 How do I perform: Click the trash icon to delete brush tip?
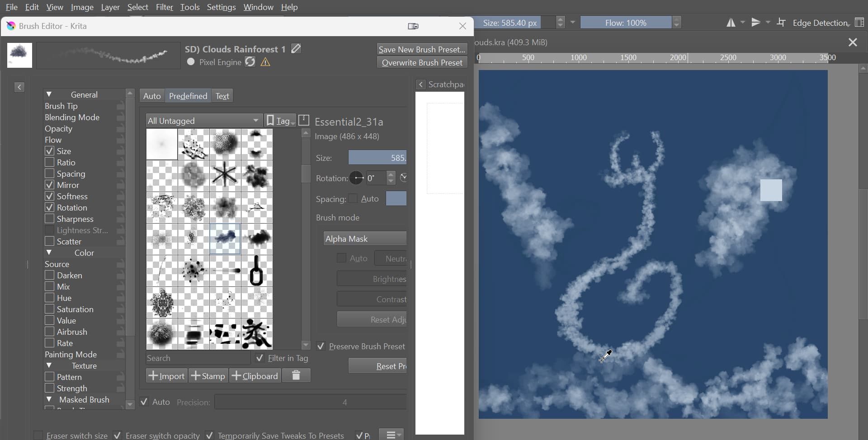(296, 375)
